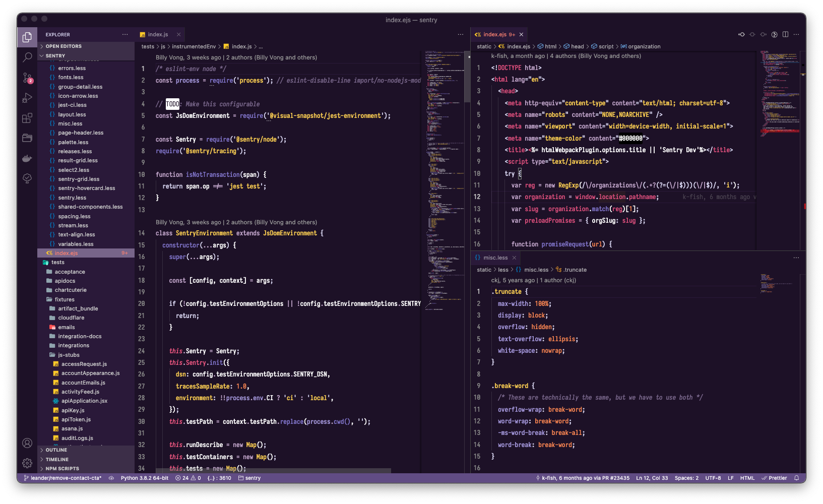
Task: Click minimap of index.ejs editor
Action: [x=780, y=93]
